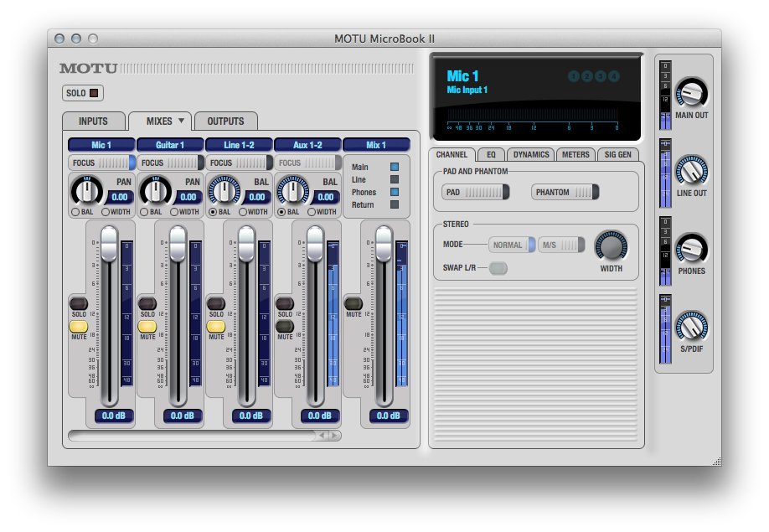Open the DYNAMICS tab
This screenshot has width=769, height=532.
click(x=531, y=154)
